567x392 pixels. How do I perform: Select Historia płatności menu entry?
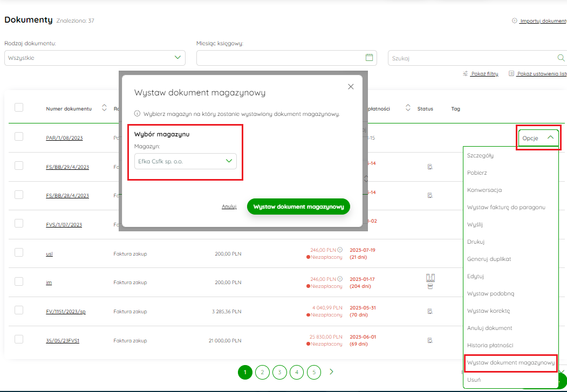pos(490,346)
